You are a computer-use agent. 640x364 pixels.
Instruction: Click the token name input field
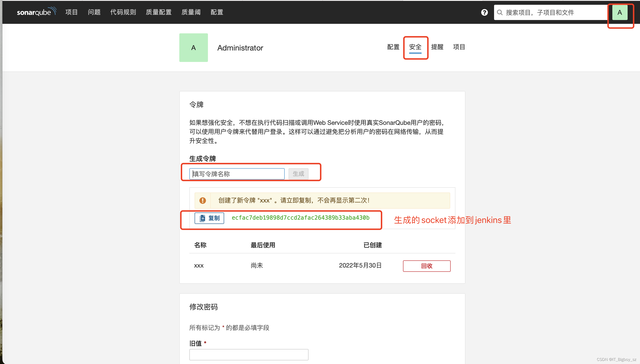click(x=237, y=174)
